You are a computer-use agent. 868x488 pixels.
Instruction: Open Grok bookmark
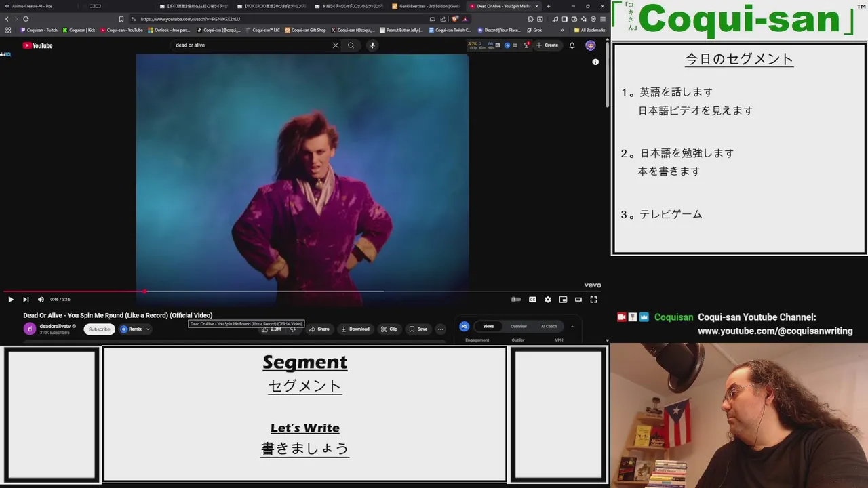point(534,30)
